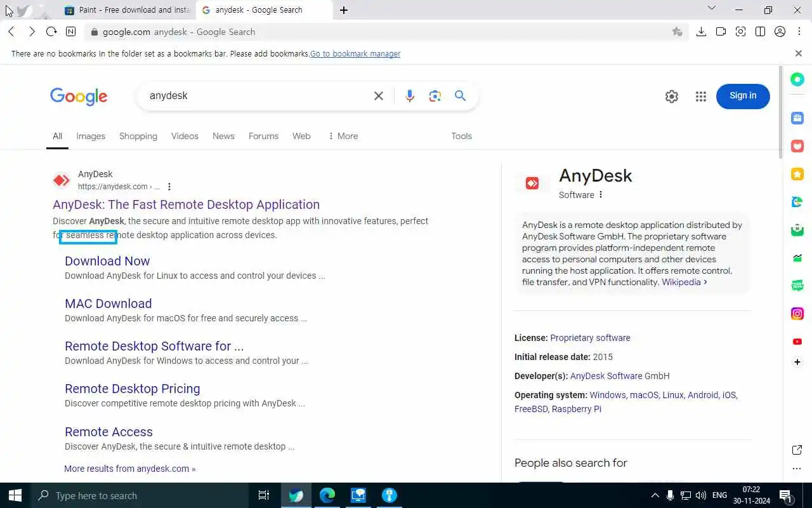Switch to Images results
The height and width of the screenshot is (508, 812).
91,136
